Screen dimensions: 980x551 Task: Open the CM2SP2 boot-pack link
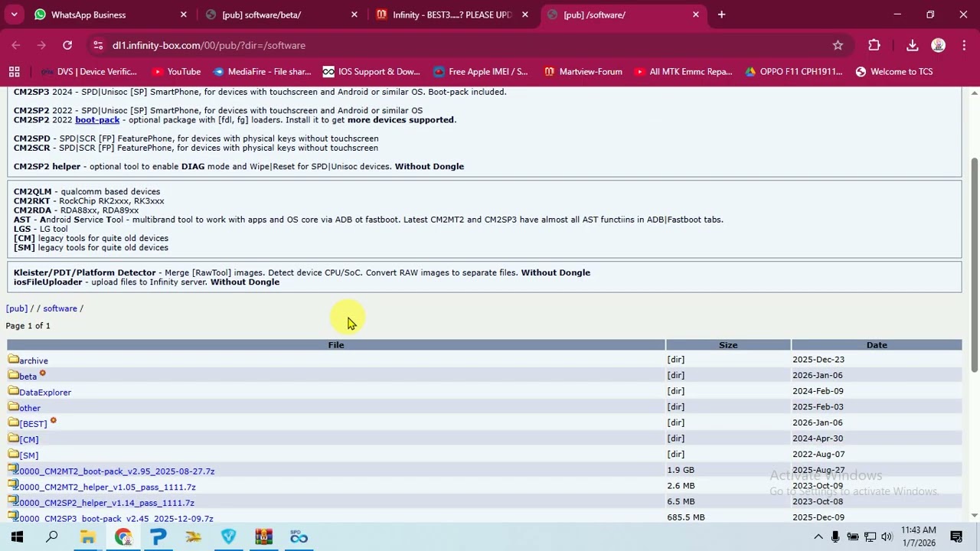pyautogui.click(x=97, y=120)
